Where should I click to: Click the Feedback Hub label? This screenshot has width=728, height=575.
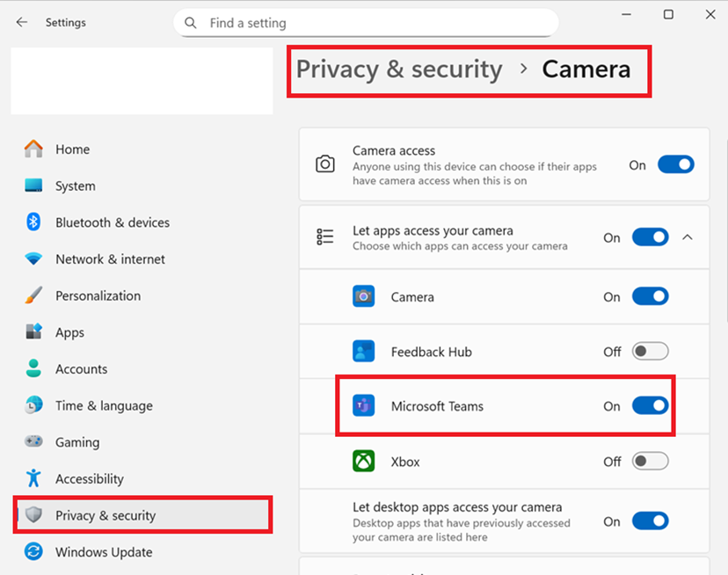click(x=432, y=352)
